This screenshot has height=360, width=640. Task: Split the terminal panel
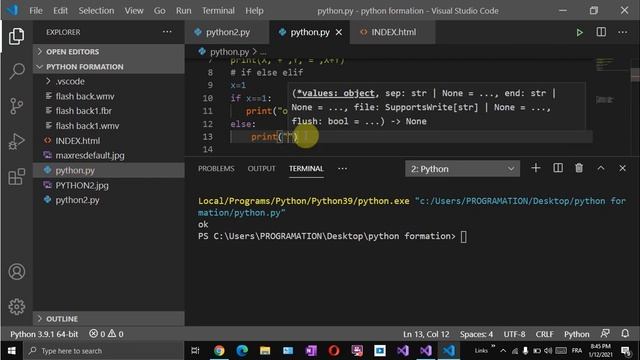point(558,168)
